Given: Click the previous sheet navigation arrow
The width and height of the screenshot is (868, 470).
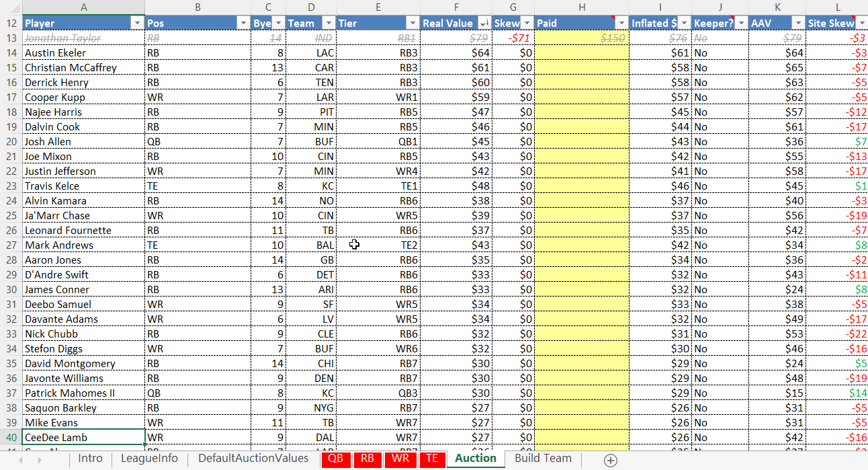Looking at the screenshot, I should coord(21,460).
